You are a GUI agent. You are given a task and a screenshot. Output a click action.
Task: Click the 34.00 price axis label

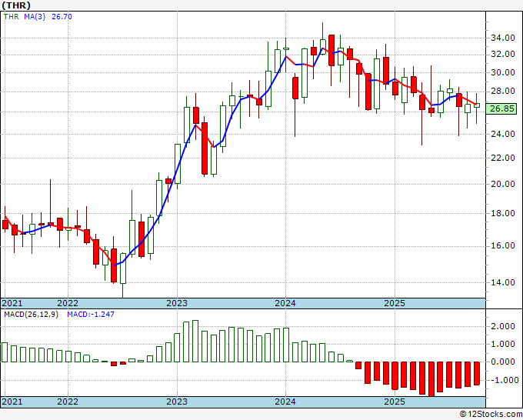click(503, 38)
